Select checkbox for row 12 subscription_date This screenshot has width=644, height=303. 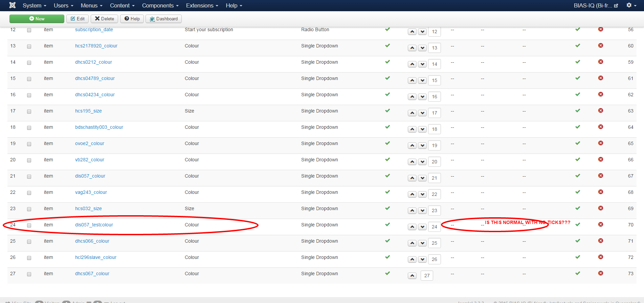29,30
